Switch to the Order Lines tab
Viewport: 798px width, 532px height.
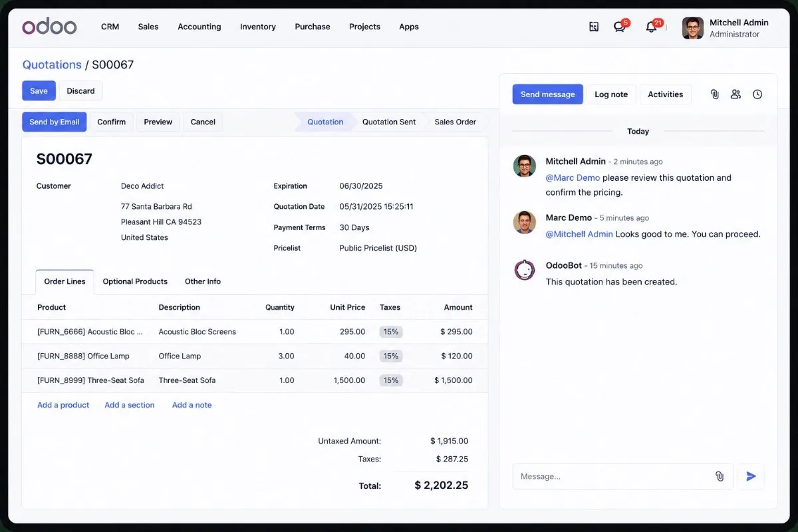point(65,281)
